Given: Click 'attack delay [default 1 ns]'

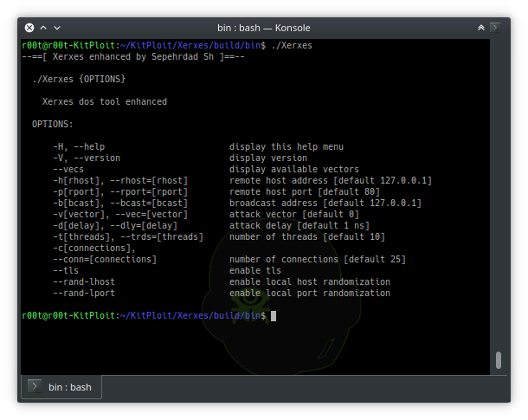Looking at the screenshot, I should click(x=299, y=226).
